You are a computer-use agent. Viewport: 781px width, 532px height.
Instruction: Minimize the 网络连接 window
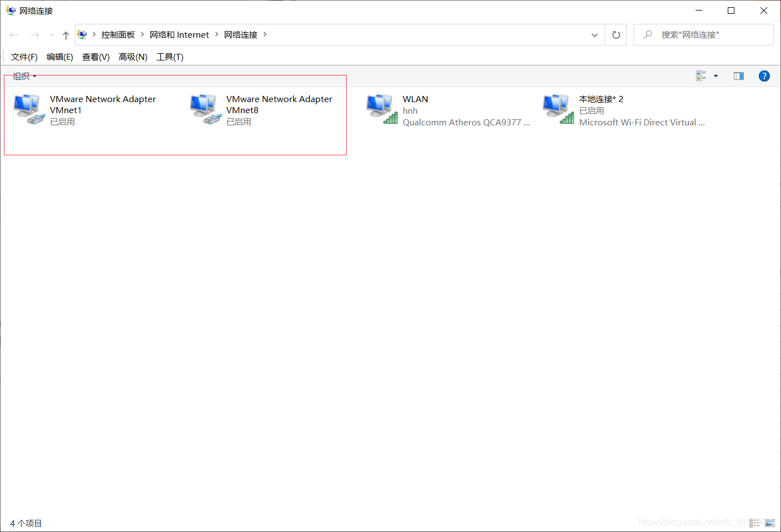(699, 11)
